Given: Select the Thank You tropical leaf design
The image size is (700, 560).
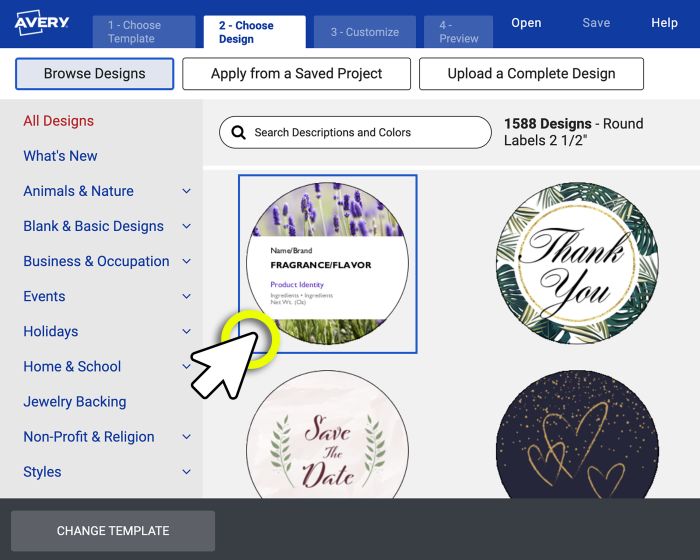Looking at the screenshot, I should tap(577, 264).
